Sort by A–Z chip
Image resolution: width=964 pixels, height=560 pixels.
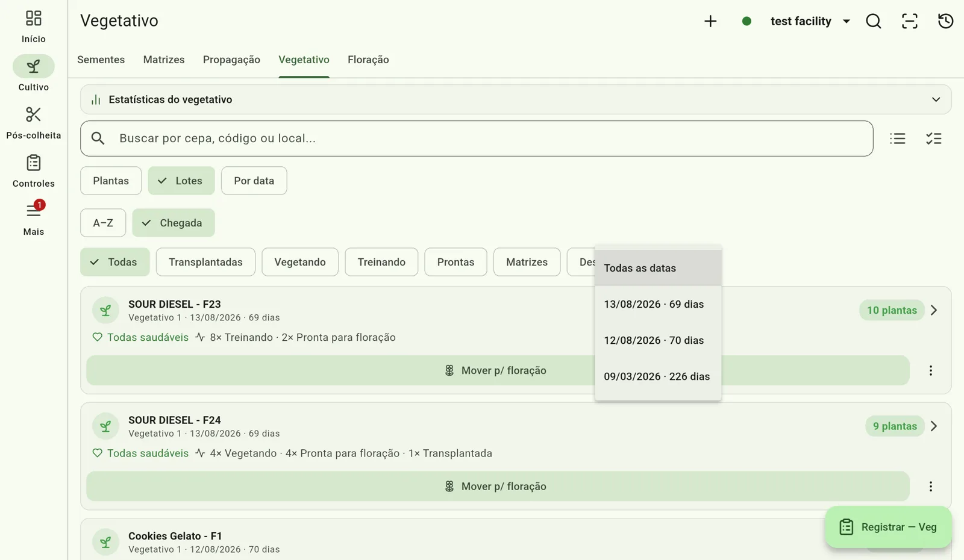tap(103, 223)
